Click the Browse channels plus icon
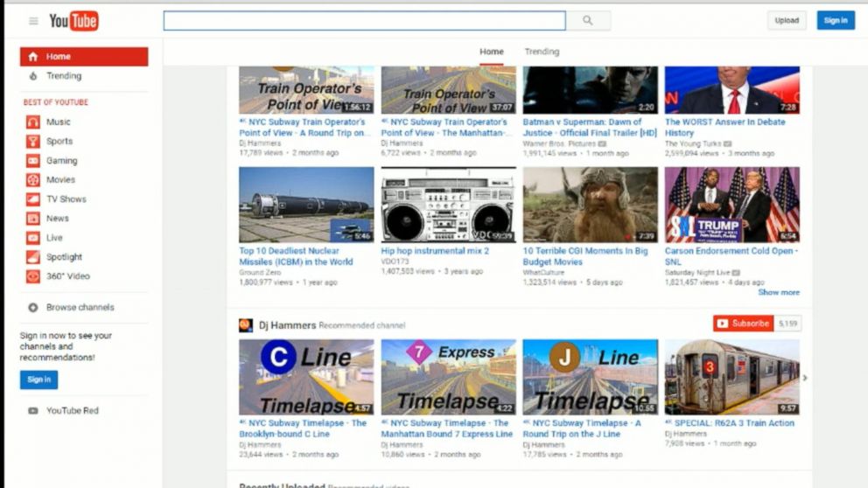Viewport: 868px width, 488px height. (33, 307)
